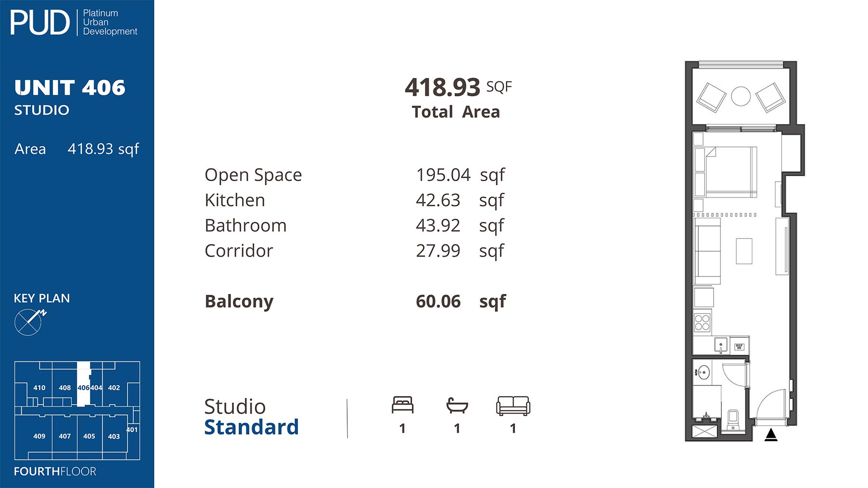Select unit 403 on the key plan
This screenshot has height=488, width=868.
114,436
